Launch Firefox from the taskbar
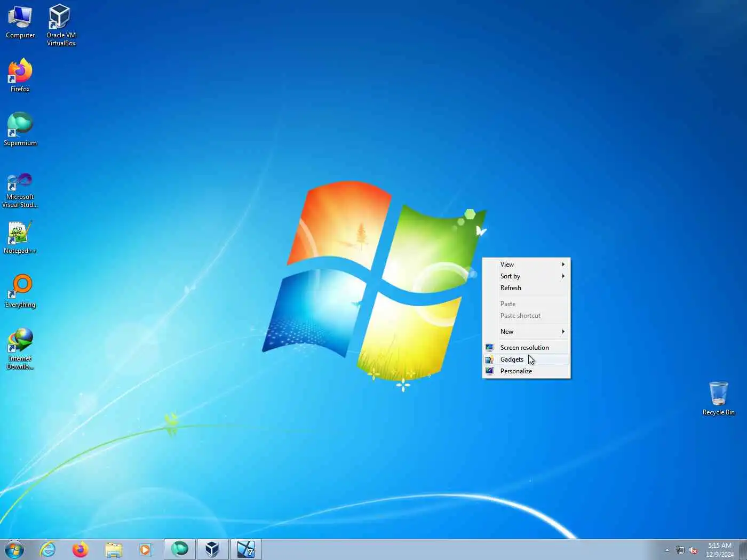This screenshot has height=560, width=747. (x=81, y=549)
